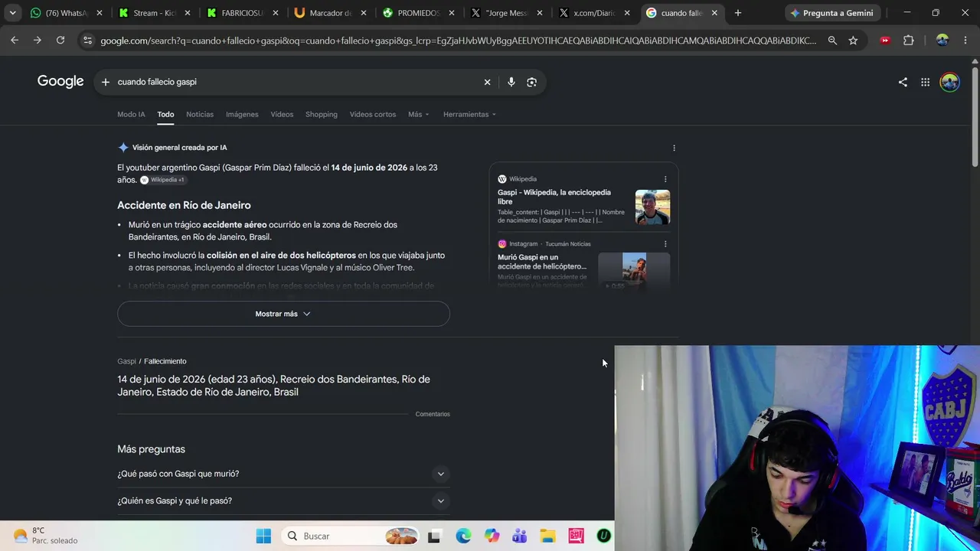Image resolution: width=980 pixels, height=551 pixels.
Task: Open the Chrome three-dot menu
Action: pyautogui.click(x=965, y=41)
